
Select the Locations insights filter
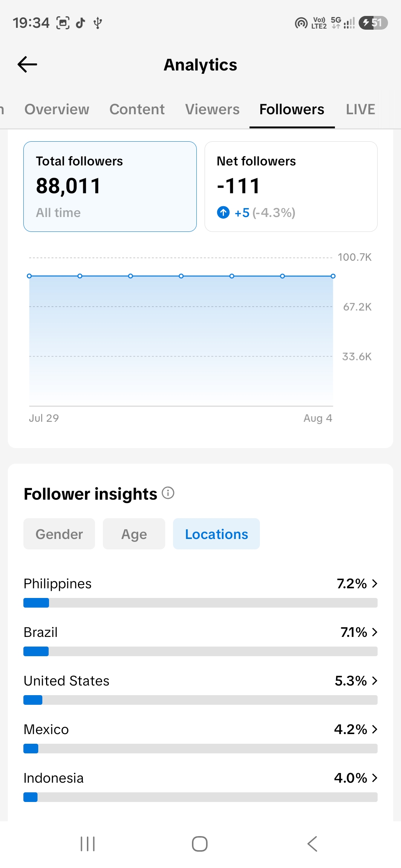click(216, 534)
